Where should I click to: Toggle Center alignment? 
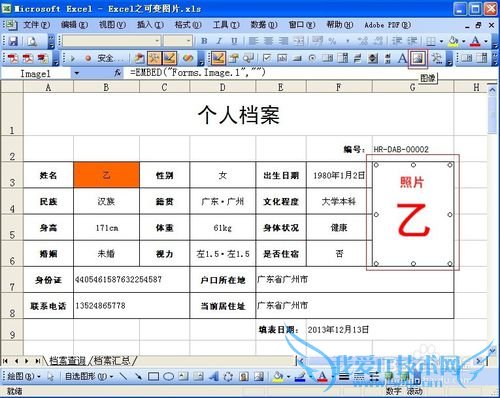click(x=268, y=41)
